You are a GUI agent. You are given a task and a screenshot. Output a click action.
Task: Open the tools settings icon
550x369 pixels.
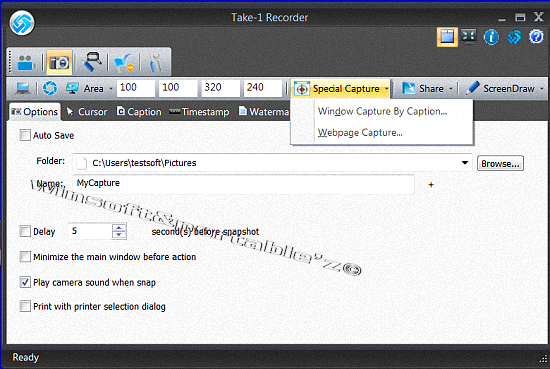point(155,63)
